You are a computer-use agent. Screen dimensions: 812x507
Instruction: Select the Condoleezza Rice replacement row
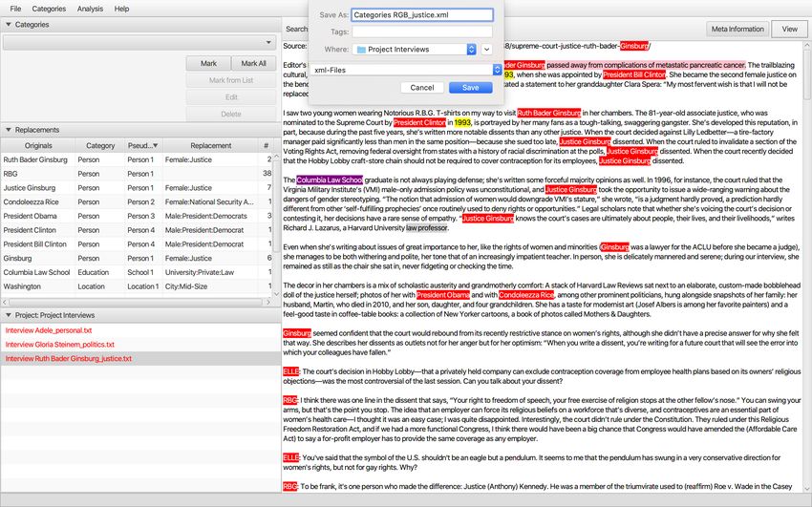click(x=137, y=201)
